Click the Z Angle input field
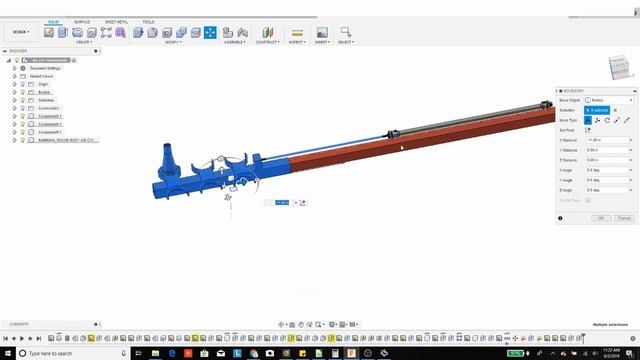This screenshot has width=640, height=360. coord(609,190)
